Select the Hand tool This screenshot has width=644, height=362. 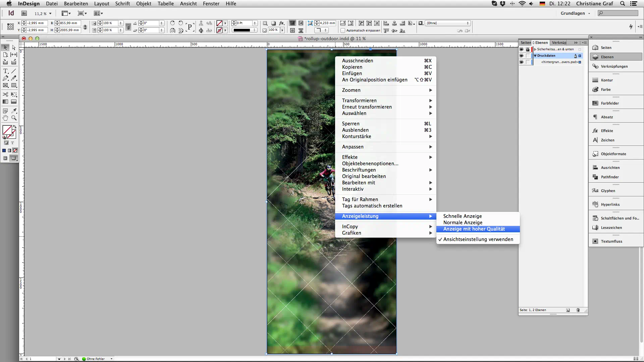(x=5, y=118)
